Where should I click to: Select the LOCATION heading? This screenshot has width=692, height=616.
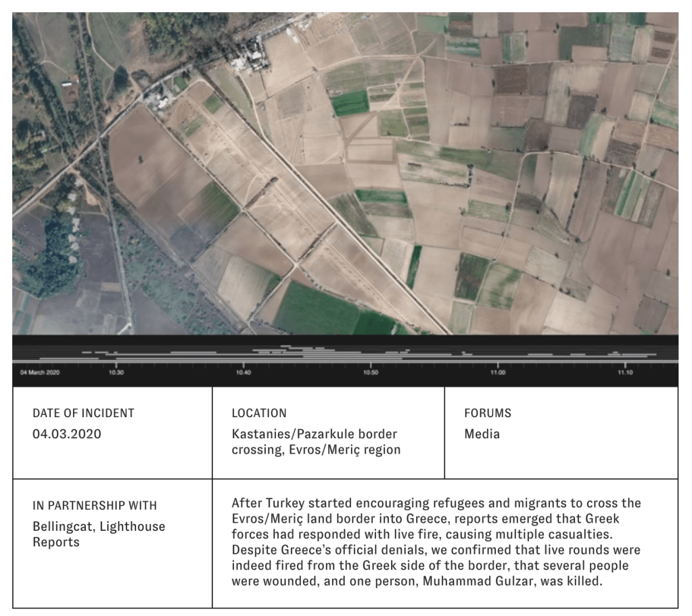point(259,413)
